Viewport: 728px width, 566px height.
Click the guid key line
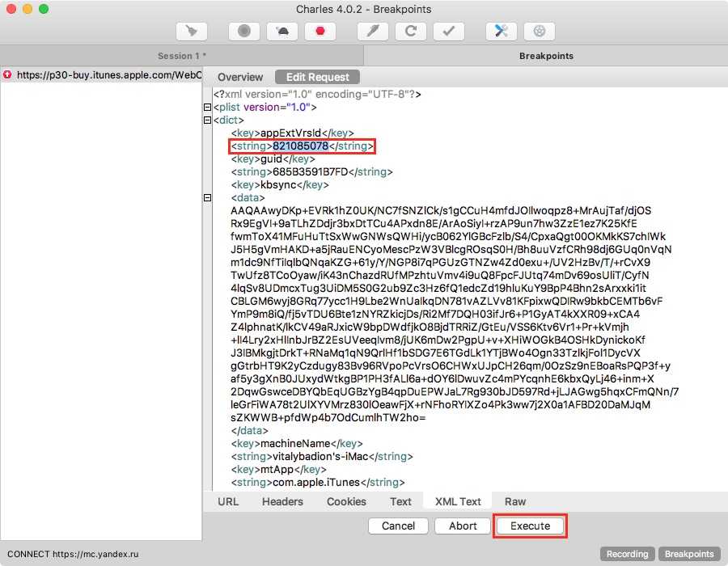[x=273, y=159]
